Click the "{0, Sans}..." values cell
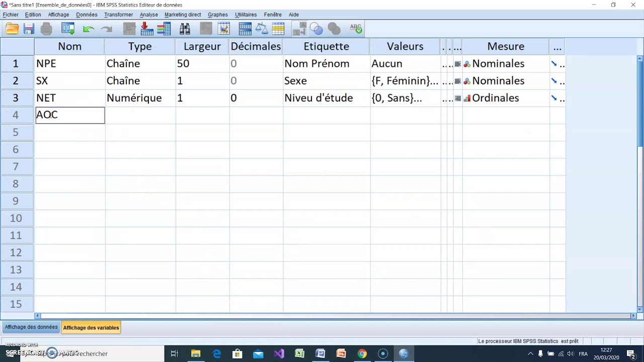This screenshot has width=644, height=362. pos(405,98)
